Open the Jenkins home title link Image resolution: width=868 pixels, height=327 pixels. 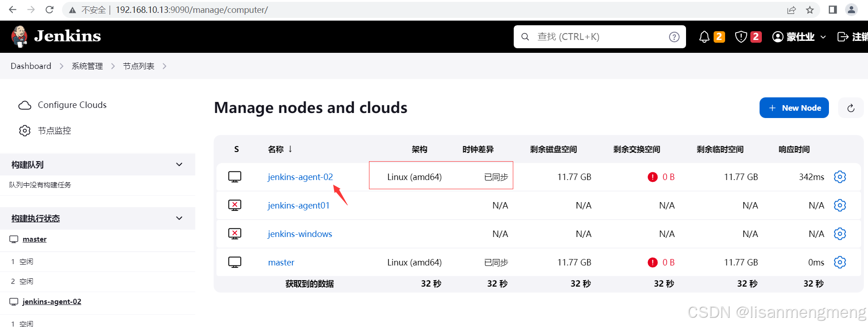[68, 36]
